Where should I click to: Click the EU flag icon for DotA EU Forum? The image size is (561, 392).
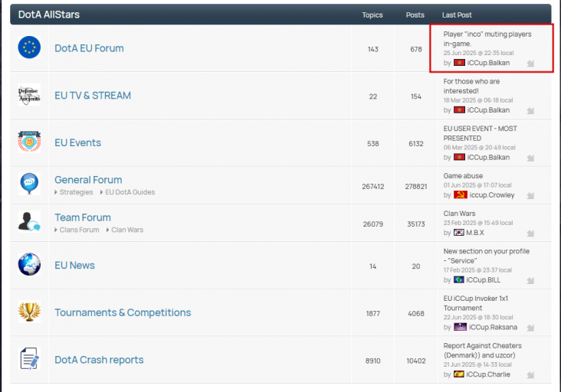click(x=29, y=47)
